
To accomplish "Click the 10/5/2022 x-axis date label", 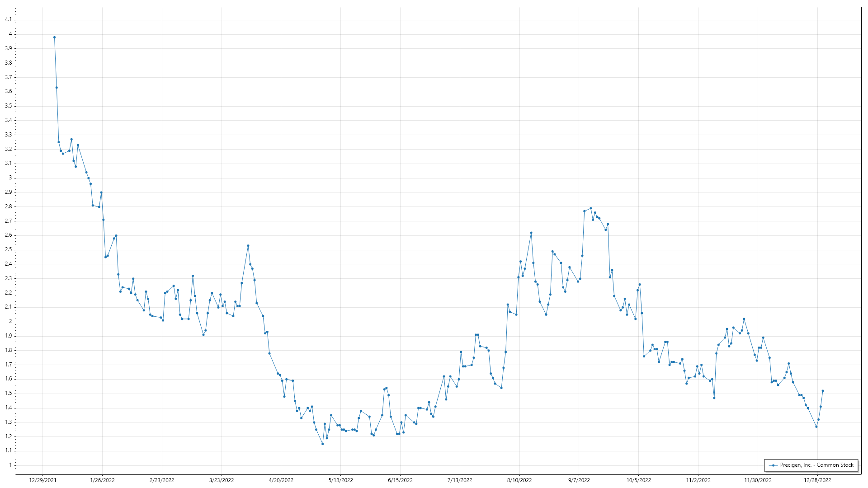I will click(638, 480).
